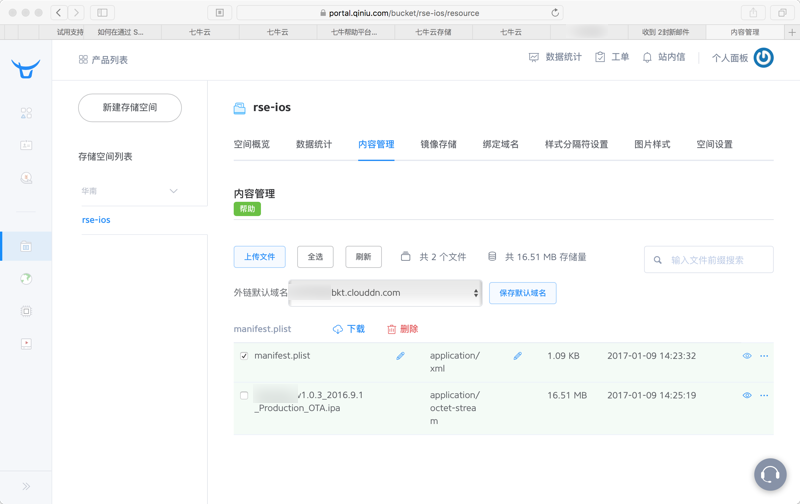The width and height of the screenshot is (800, 504).
Task: Select the green globe CDN sidebar icon
Action: (x=26, y=279)
